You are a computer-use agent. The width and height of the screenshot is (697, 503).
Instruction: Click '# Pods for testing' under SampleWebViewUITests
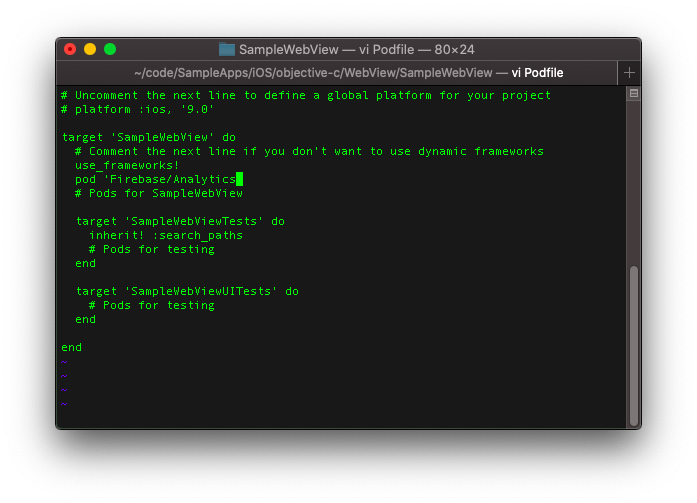click(x=152, y=305)
